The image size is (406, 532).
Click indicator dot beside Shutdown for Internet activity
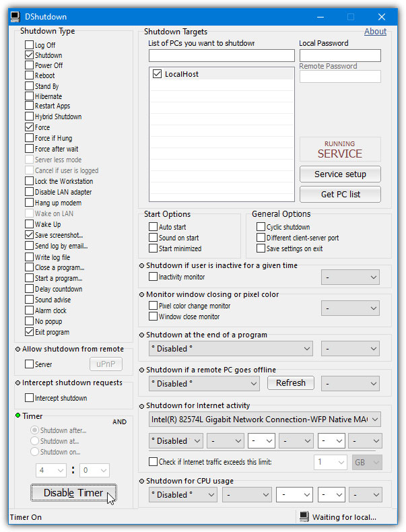click(x=141, y=405)
